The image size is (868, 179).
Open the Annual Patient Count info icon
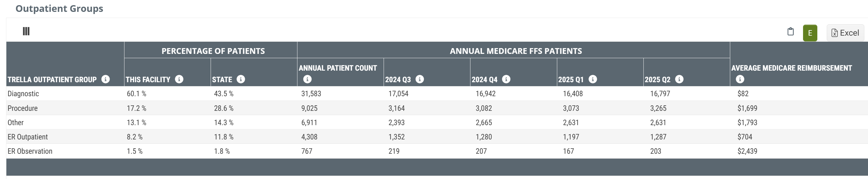307,79
